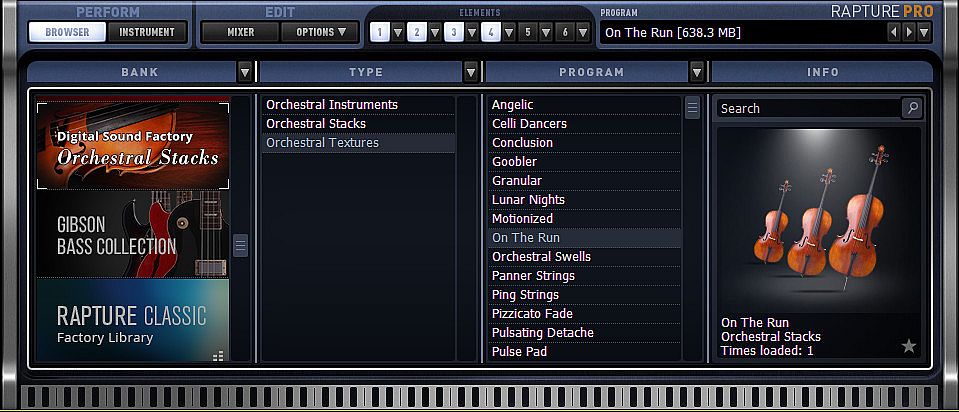Click the search magnifier icon
Screen dimensions: 959x412
click(910, 108)
